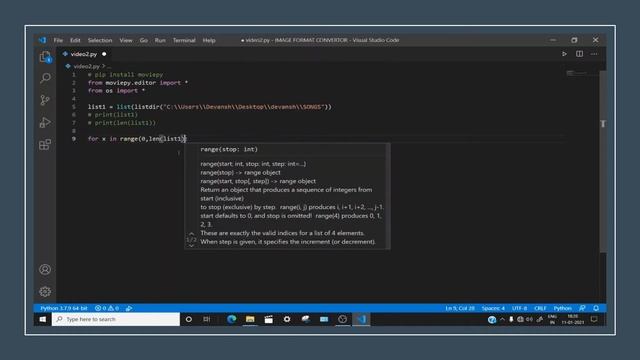This screenshot has height=360, width=640.
Task: Click the taskbar clock and date
Action: (x=573, y=319)
